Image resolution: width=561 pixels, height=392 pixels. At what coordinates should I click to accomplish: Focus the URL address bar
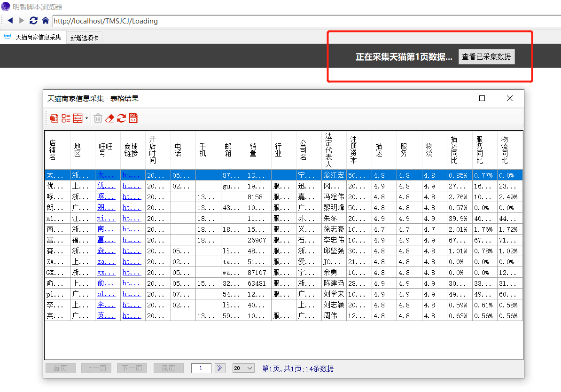(307, 21)
